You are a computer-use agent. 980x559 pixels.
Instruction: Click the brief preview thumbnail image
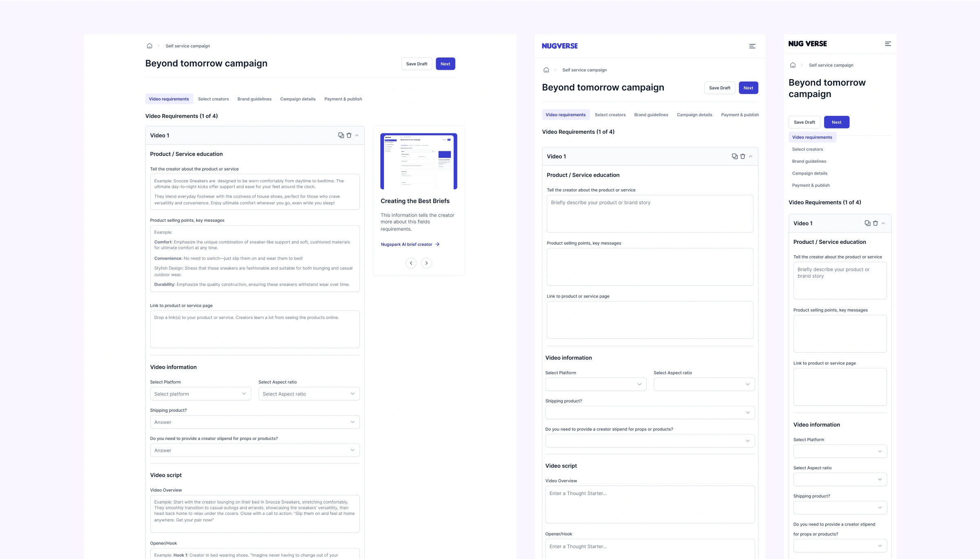coord(419,161)
